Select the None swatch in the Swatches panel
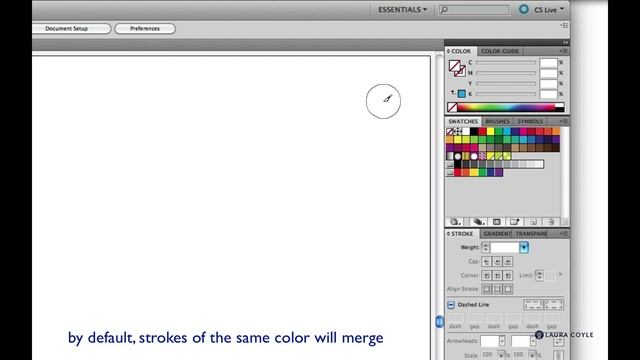The image size is (640, 360). pos(450,131)
